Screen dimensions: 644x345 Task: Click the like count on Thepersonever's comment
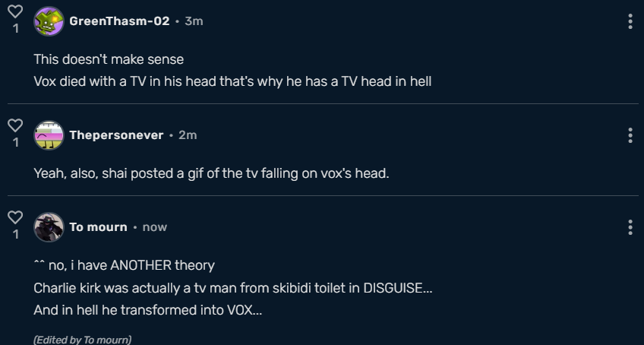tap(15, 142)
